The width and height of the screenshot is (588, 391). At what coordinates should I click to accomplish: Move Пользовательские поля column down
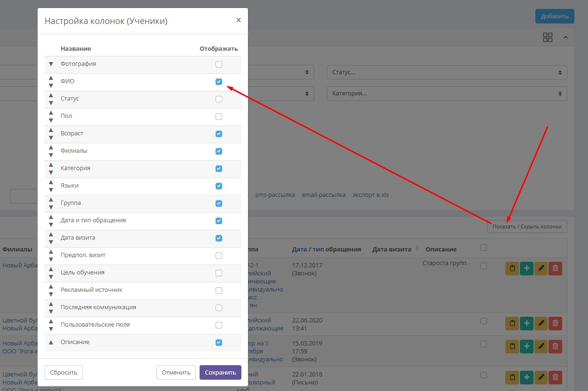point(51,329)
